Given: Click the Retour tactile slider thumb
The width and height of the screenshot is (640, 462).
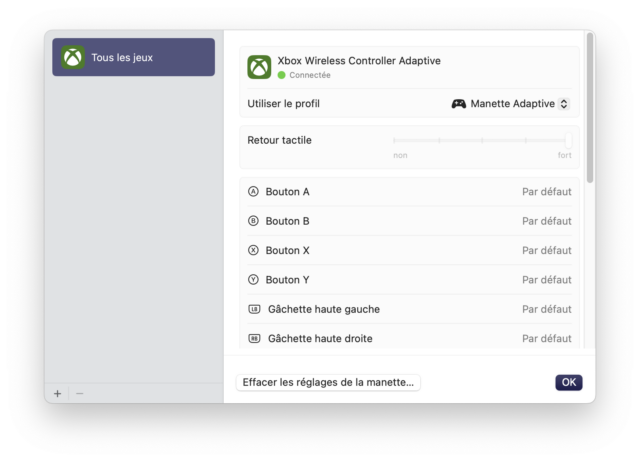Looking at the screenshot, I should [568, 140].
